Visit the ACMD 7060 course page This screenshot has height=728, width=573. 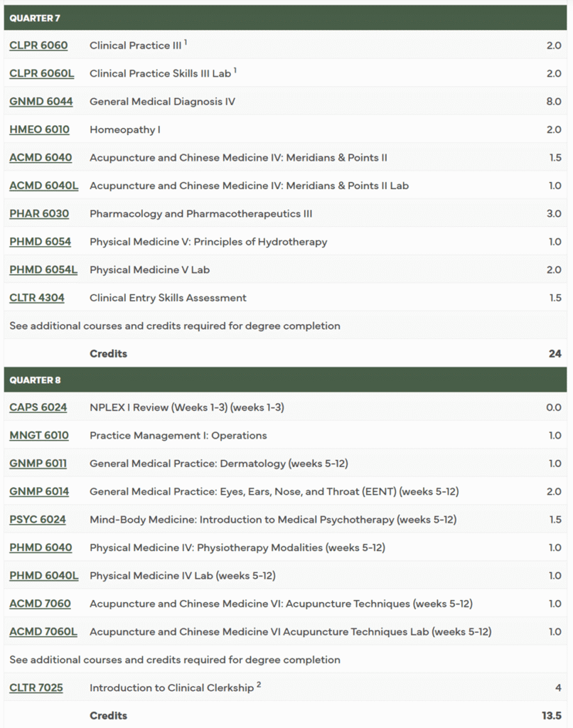pyautogui.click(x=40, y=604)
